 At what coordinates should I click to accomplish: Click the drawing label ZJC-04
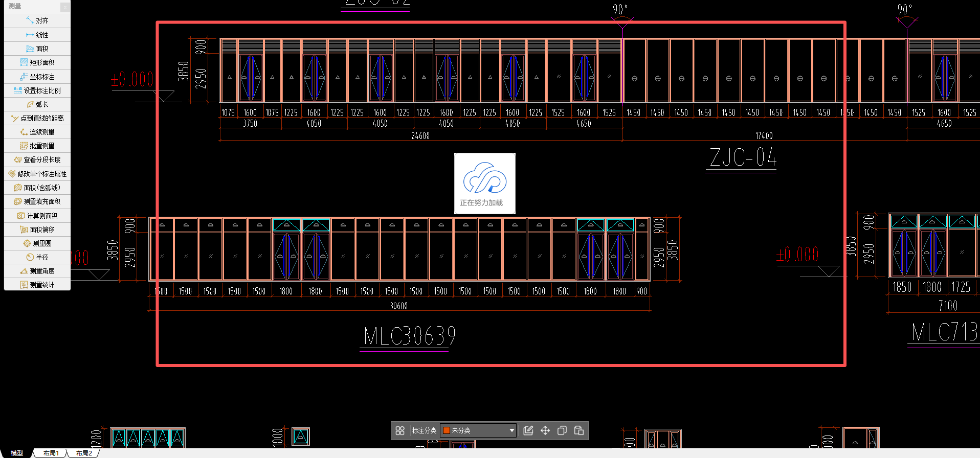click(x=743, y=157)
